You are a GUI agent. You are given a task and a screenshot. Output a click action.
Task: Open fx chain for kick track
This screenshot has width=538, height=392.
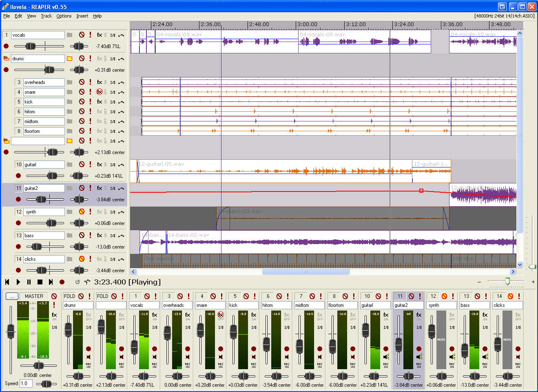coord(100,102)
